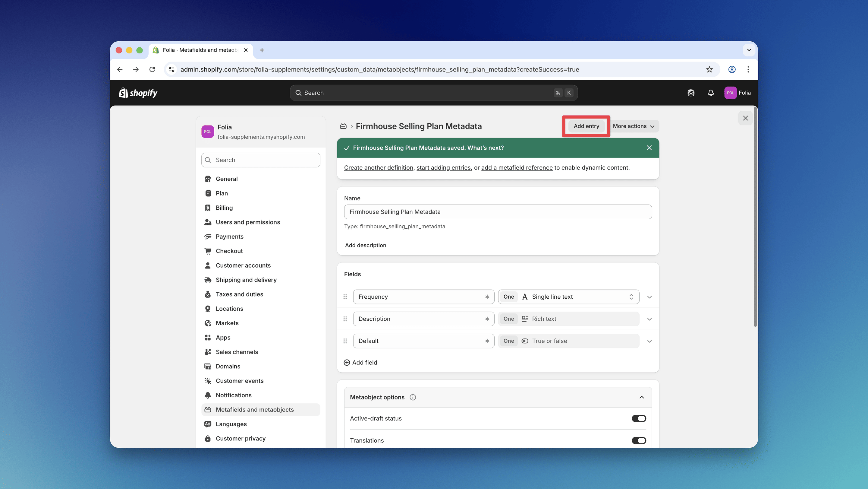Click the drag handle for Frequency field

coord(345,297)
